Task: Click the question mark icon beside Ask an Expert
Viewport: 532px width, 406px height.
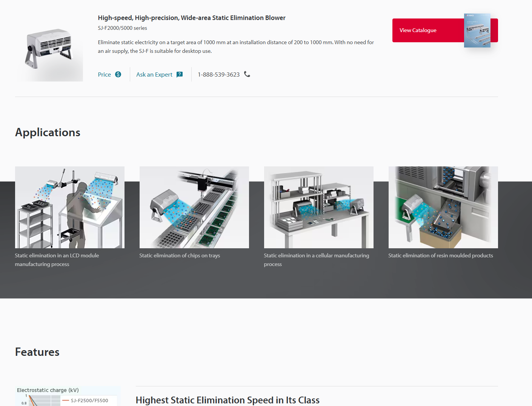Action: tap(180, 74)
